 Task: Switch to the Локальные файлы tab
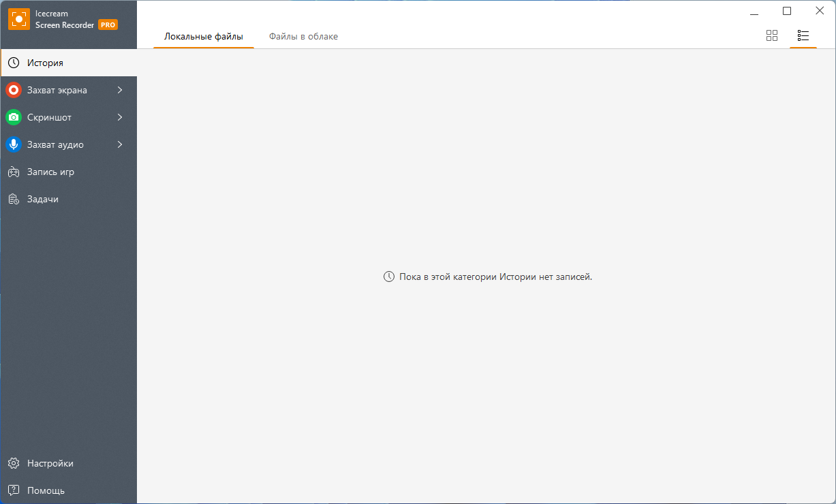point(204,36)
